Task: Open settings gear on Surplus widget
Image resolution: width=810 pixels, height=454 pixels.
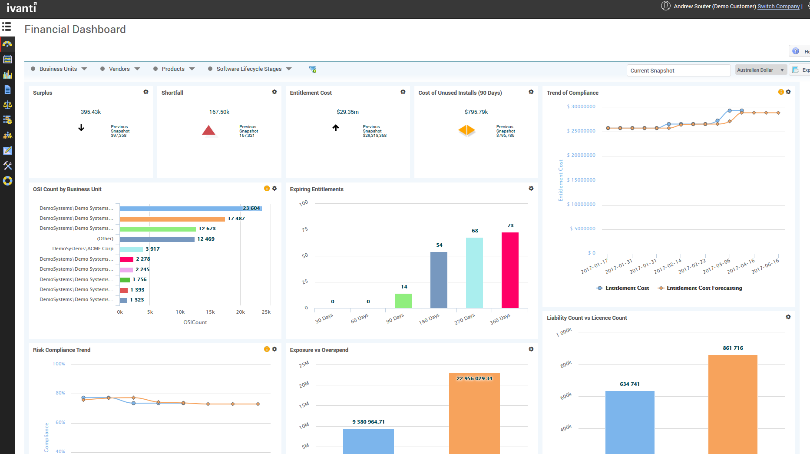Action: point(146,91)
